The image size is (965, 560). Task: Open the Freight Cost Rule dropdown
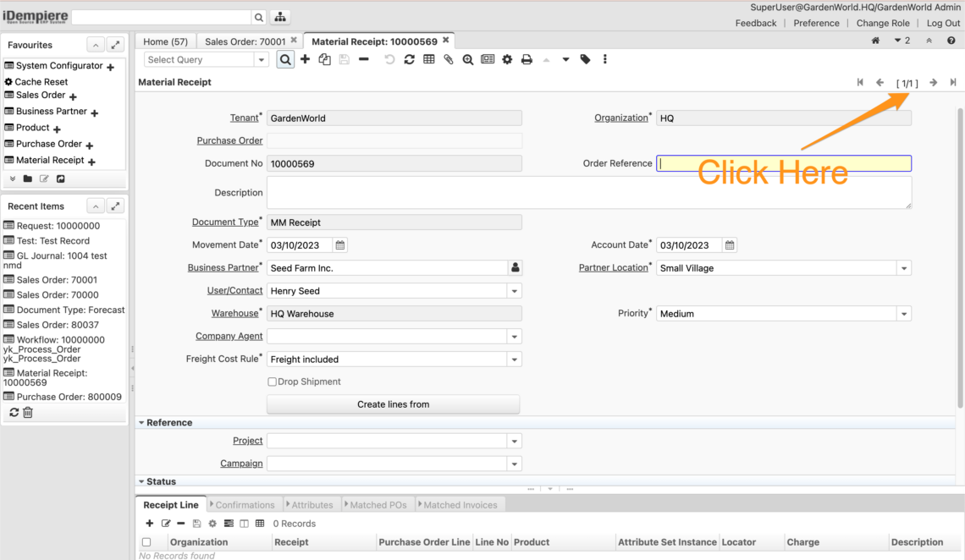coord(514,359)
